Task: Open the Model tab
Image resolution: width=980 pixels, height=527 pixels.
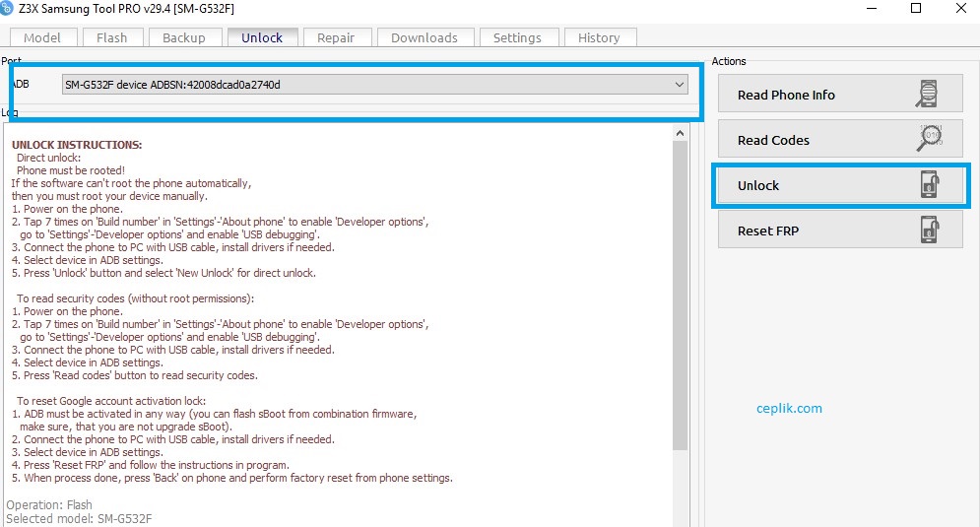Action: 42,37
